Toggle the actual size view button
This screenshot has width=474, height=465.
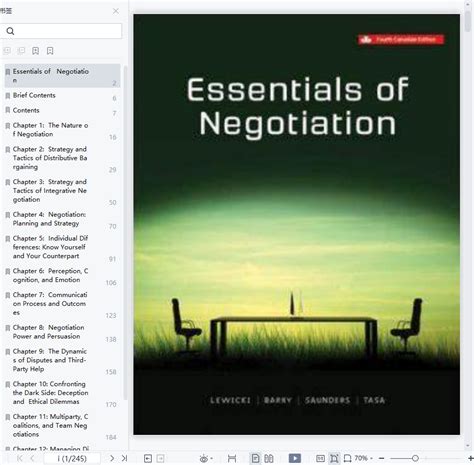(320, 459)
